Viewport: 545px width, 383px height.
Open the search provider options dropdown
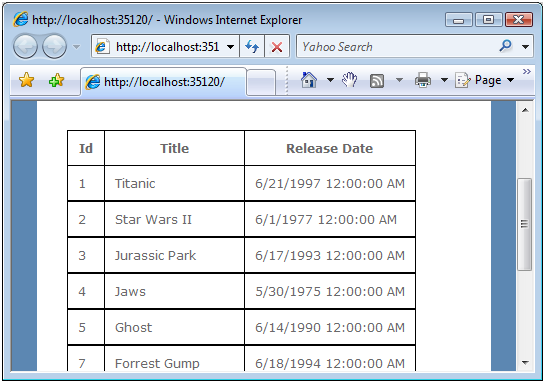[526, 47]
